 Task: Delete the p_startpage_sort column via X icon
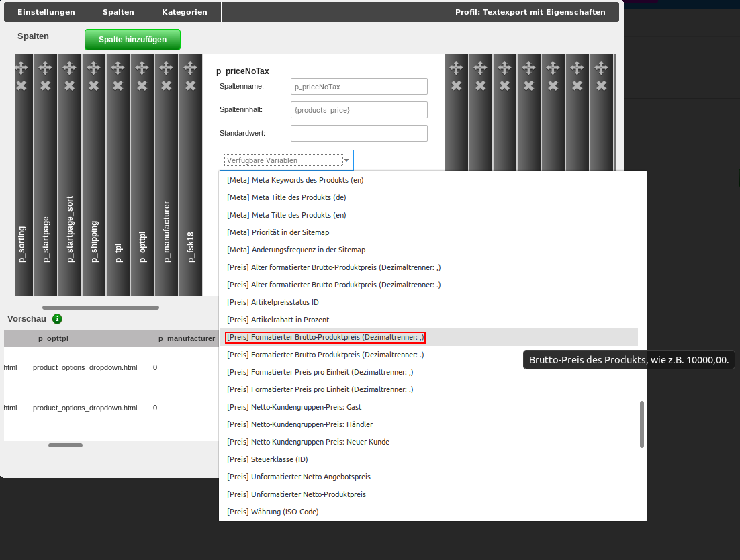pos(69,85)
